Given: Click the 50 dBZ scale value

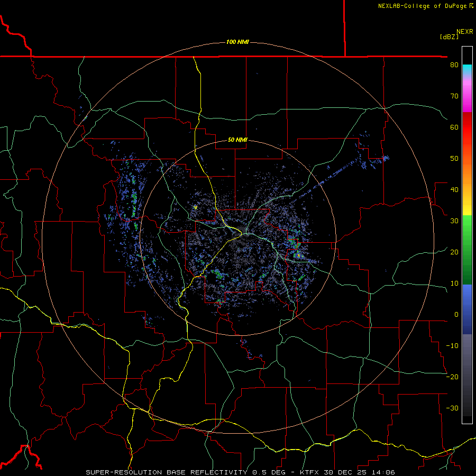Looking at the screenshot, I should 454,159.
